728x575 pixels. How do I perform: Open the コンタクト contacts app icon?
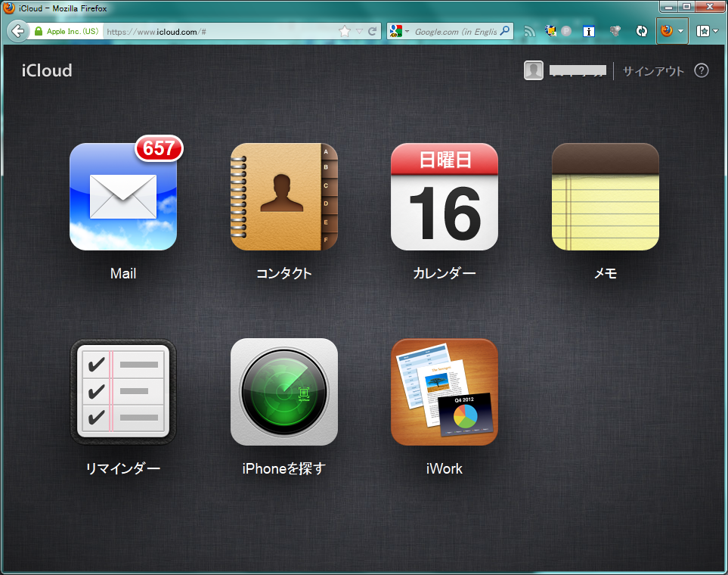click(x=283, y=197)
